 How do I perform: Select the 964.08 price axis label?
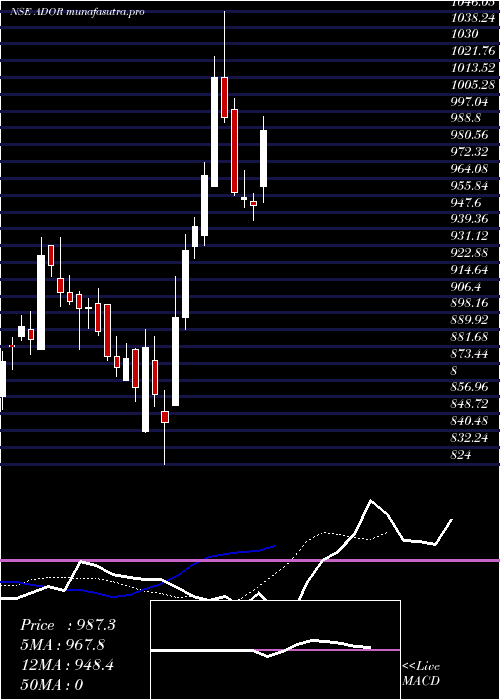pyautogui.click(x=470, y=169)
